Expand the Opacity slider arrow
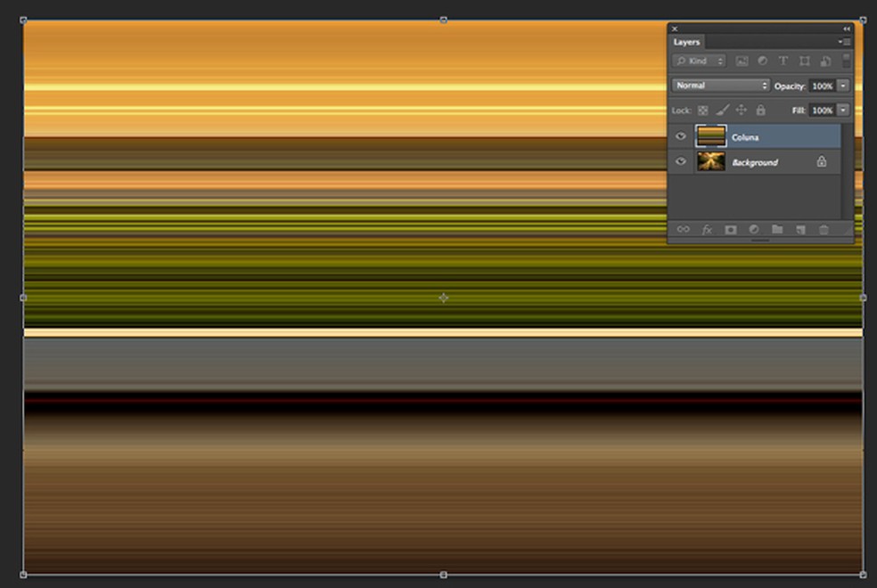 click(x=843, y=86)
